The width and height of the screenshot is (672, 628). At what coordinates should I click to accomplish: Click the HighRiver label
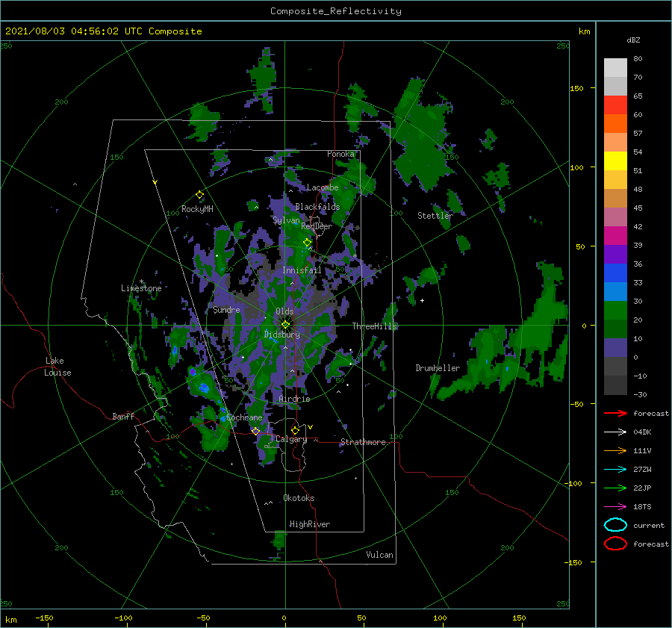pyautogui.click(x=310, y=524)
